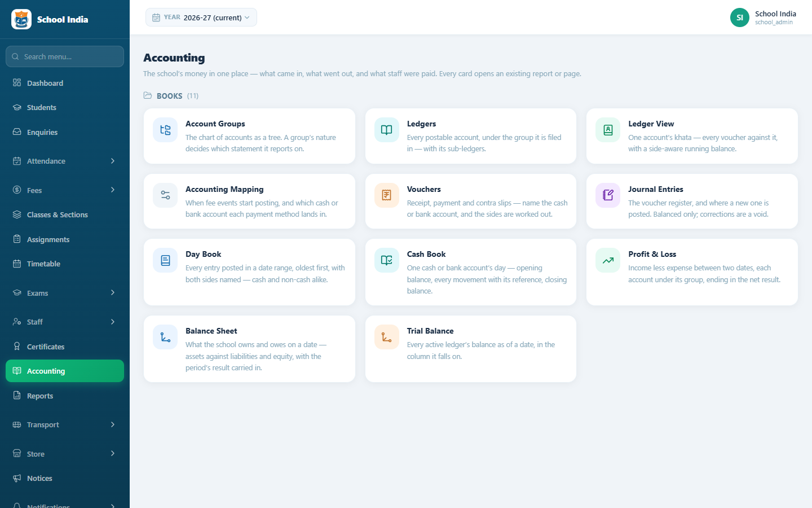Open Certificates in the sidebar

65,347
